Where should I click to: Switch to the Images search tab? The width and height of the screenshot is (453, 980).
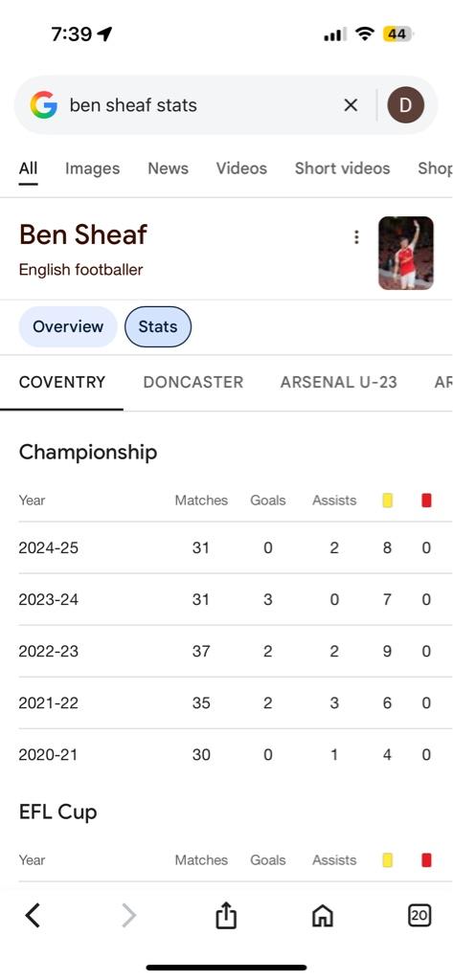coord(92,168)
